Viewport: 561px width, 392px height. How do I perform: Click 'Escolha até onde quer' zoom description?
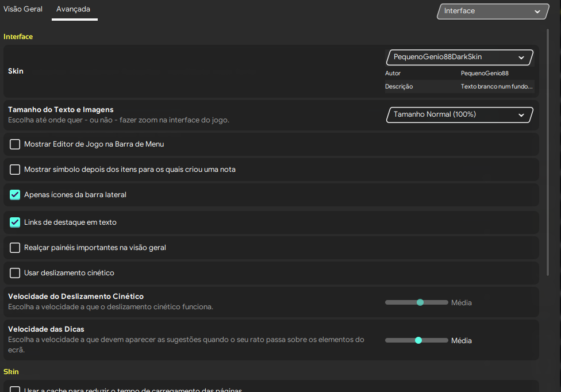pos(119,120)
